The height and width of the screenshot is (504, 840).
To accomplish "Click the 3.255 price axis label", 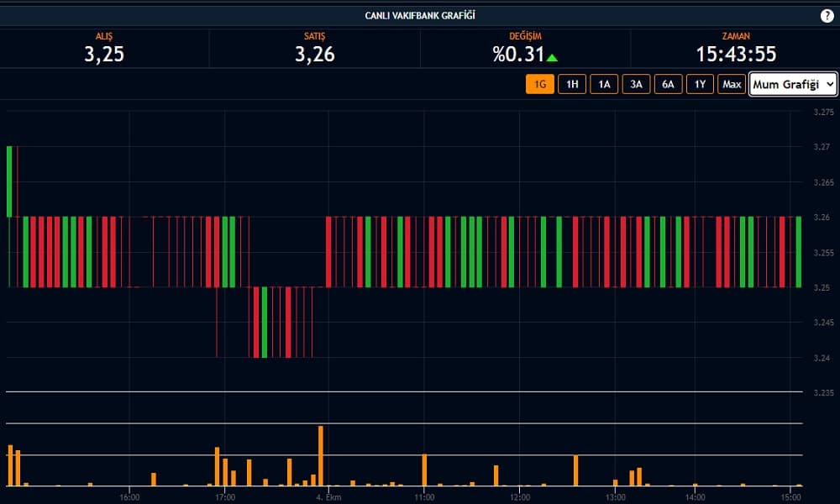I will (823, 252).
